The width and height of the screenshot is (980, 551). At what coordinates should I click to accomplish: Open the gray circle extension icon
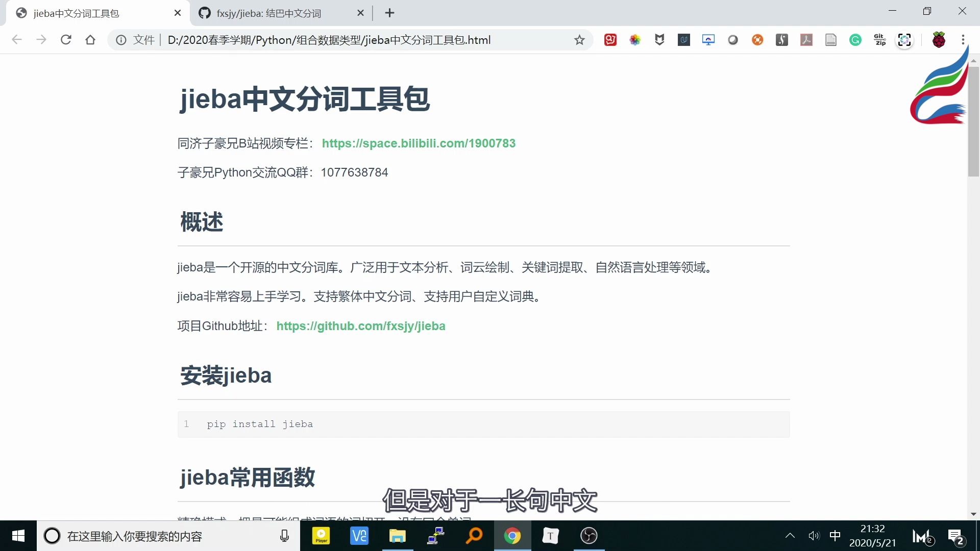coord(733,40)
